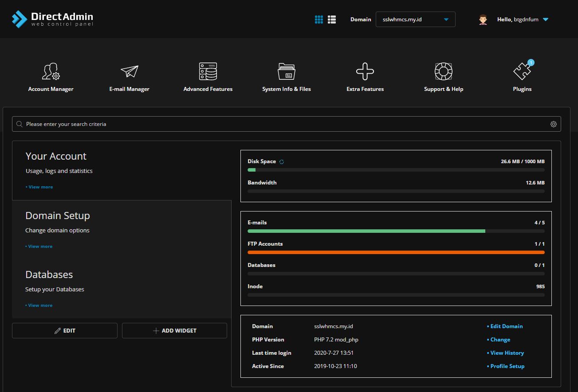Image resolution: width=578 pixels, height=392 pixels.
Task: Click the Active Since date 2019-10-23 11:10
Action: coord(336,366)
